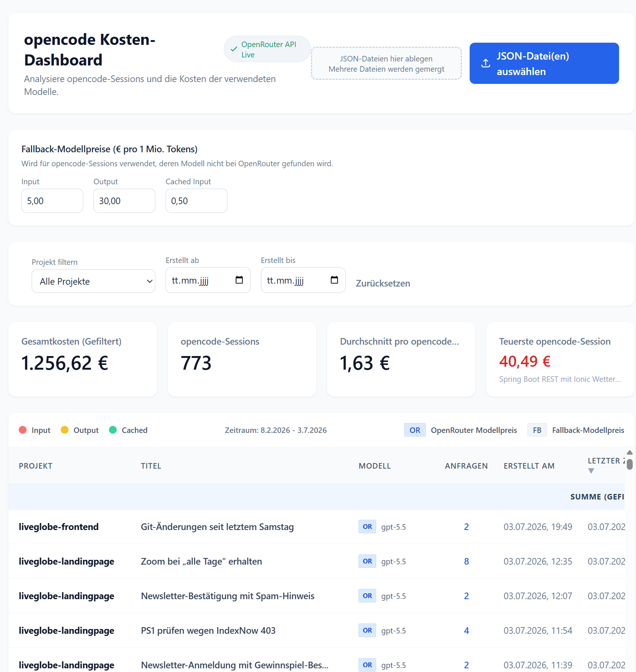Click the Teuerste session value 40,49 €

(x=525, y=361)
